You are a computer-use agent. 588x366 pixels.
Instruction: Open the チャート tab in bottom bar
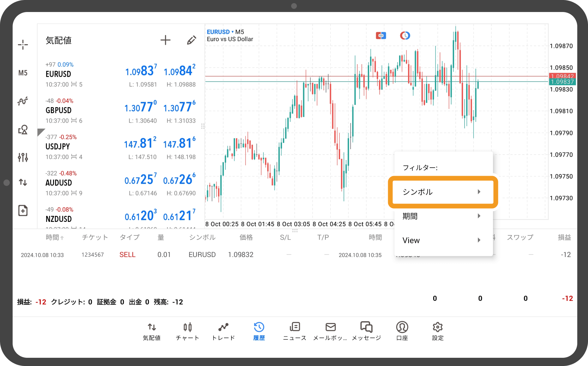click(188, 332)
